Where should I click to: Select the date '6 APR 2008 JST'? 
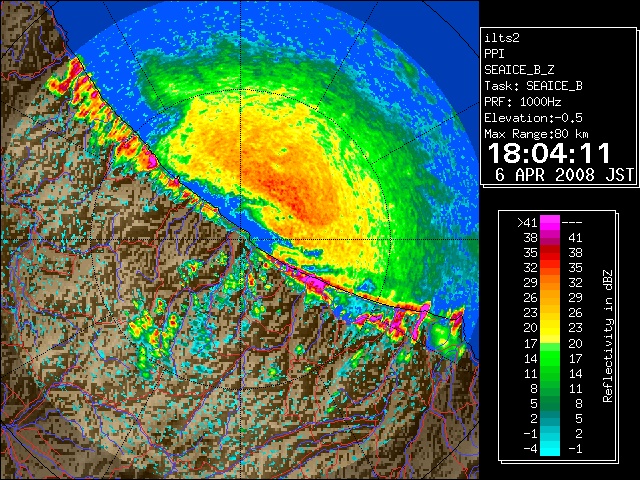point(564,175)
